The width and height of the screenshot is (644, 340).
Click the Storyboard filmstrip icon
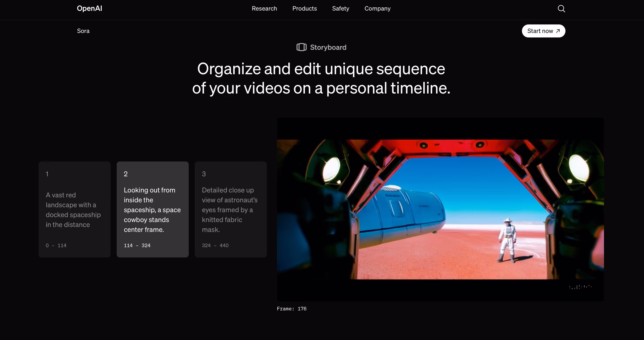click(x=301, y=47)
